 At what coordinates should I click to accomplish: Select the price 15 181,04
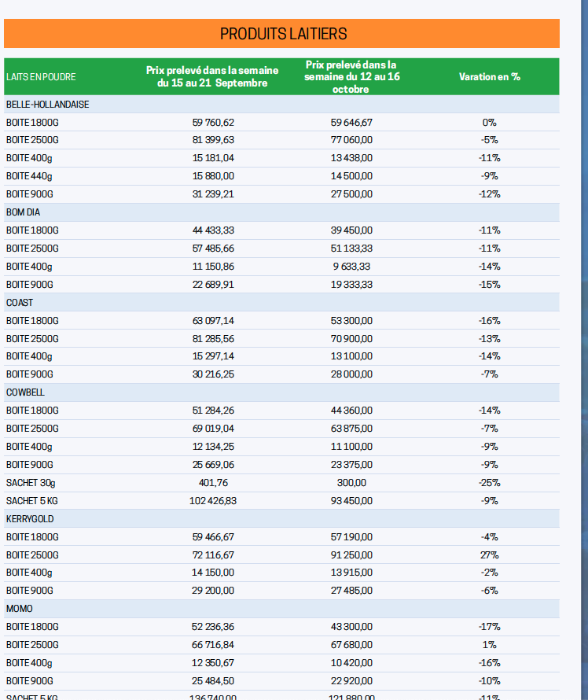click(x=213, y=158)
